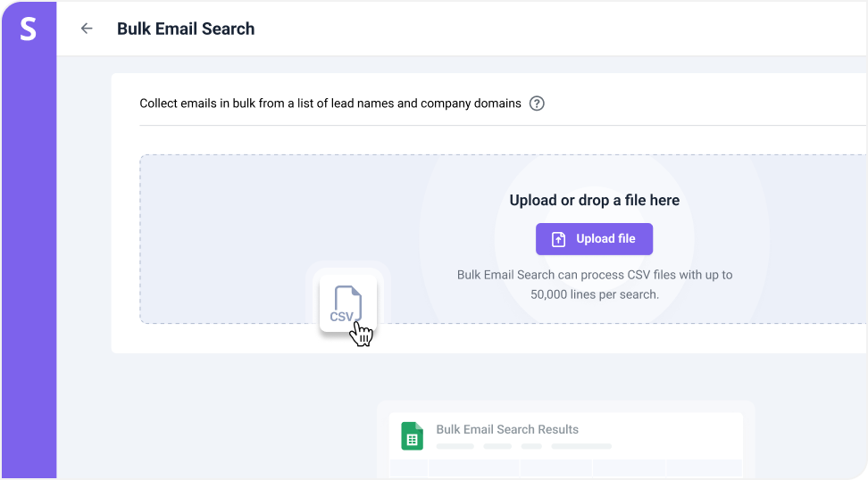Select the first cell in results spreadsheet

[408, 468]
